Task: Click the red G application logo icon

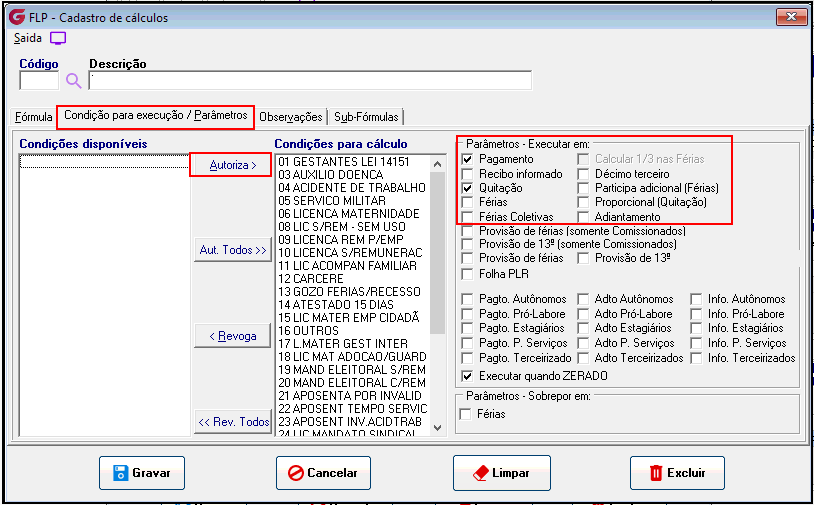Action: pos(17,17)
